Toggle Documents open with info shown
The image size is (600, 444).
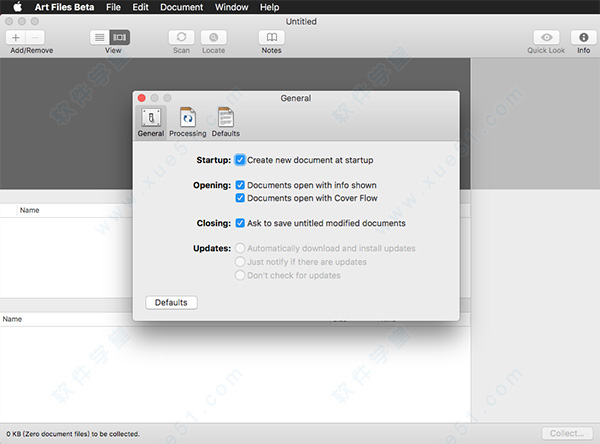pyautogui.click(x=240, y=185)
